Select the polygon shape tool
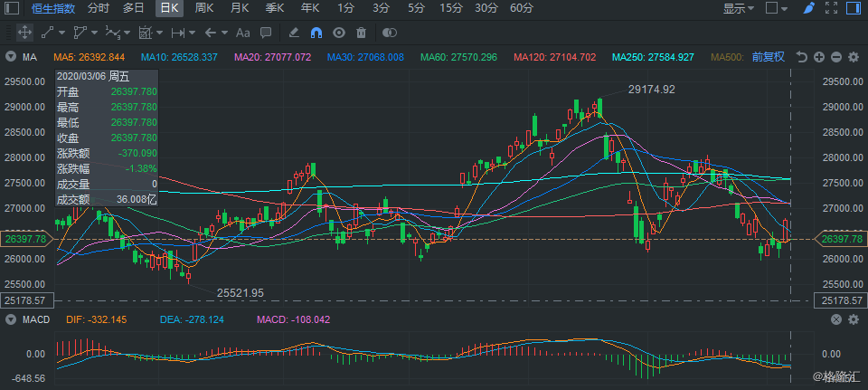Screen dimensions: 868x390 80,33
